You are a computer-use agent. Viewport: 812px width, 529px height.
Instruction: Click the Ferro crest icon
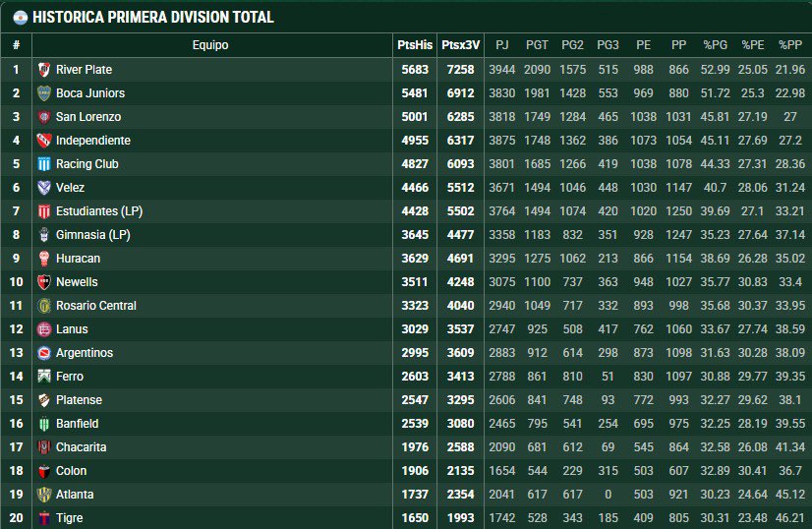tap(44, 377)
